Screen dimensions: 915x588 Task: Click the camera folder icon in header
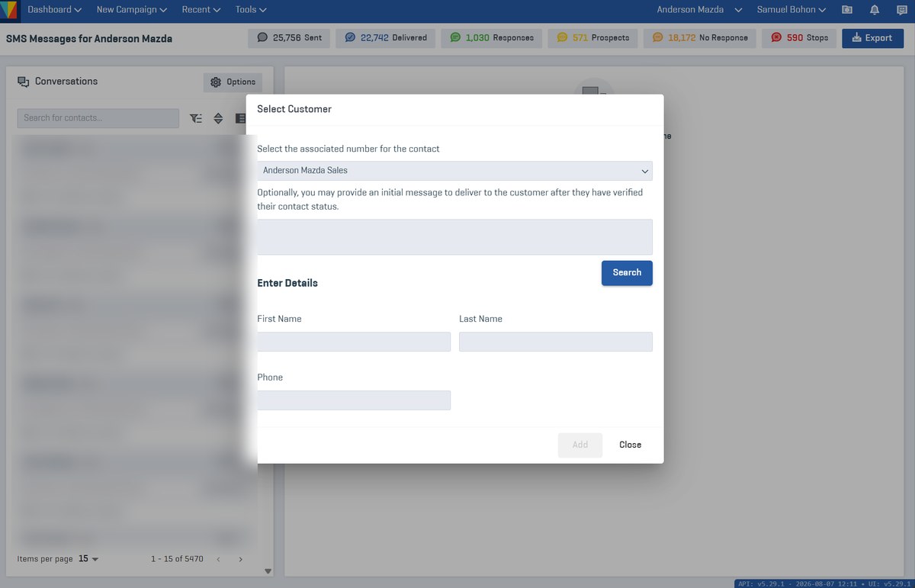coord(847,10)
